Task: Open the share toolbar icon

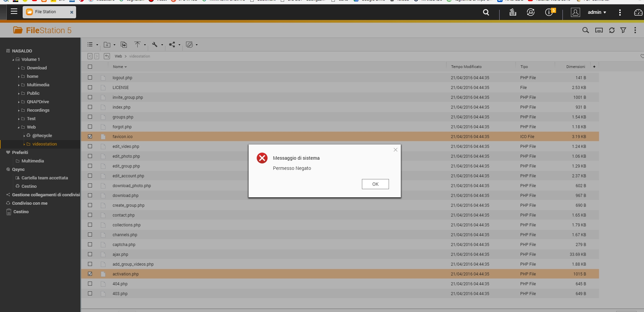Action: tap(172, 45)
